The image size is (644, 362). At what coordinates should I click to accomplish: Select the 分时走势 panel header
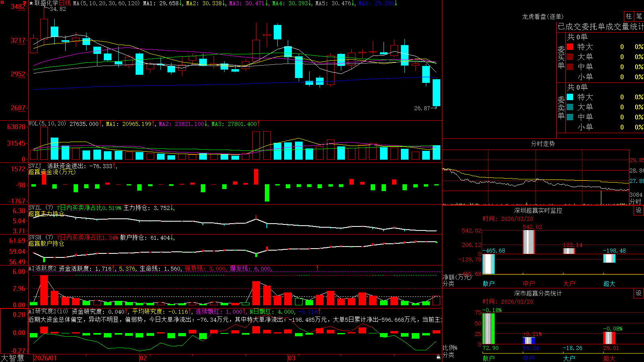543,144
